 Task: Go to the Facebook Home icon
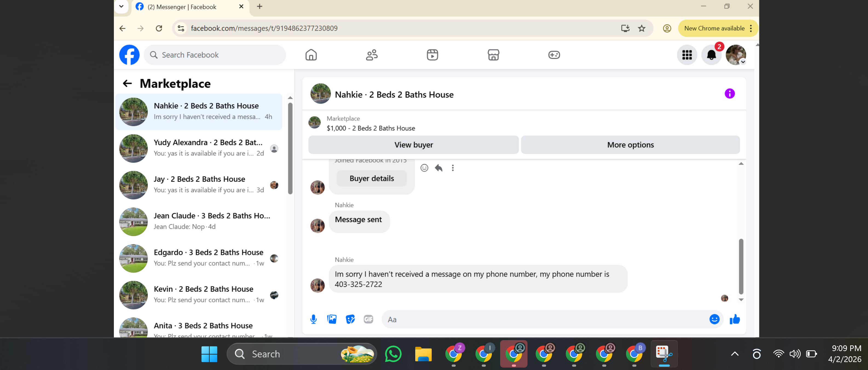tap(311, 55)
